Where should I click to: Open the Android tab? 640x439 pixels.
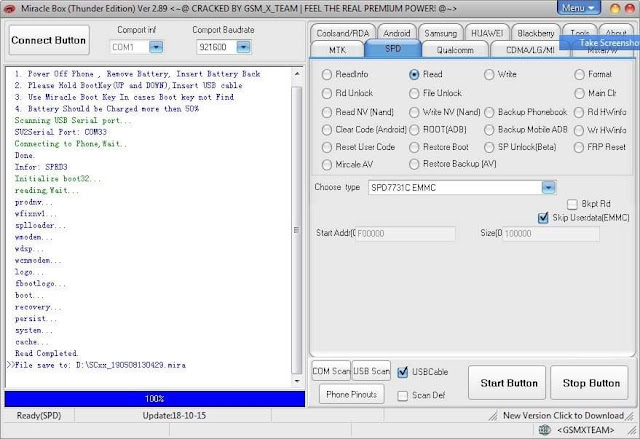tap(397, 33)
